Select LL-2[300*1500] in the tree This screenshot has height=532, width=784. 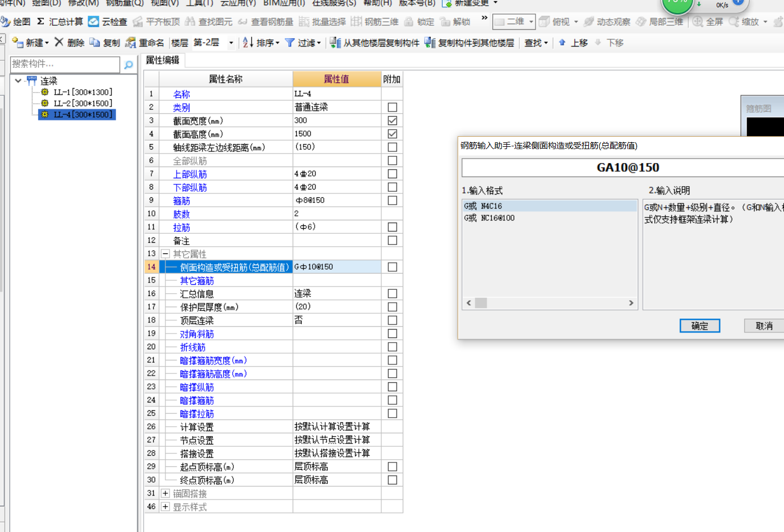(x=83, y=103)
